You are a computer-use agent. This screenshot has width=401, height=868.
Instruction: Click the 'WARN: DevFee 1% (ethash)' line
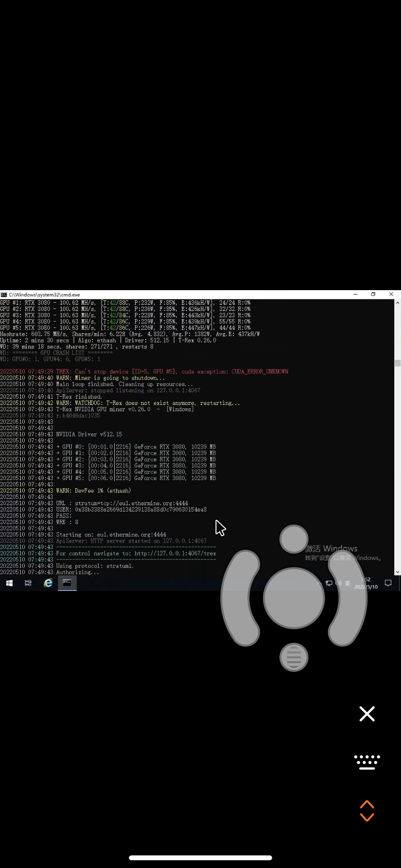(65, 491)
